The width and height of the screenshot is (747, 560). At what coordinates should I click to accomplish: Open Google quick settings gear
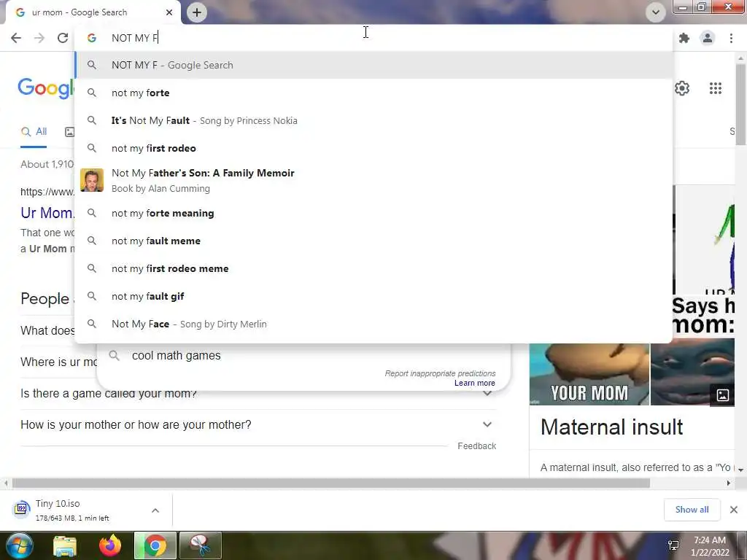[682, 88]
